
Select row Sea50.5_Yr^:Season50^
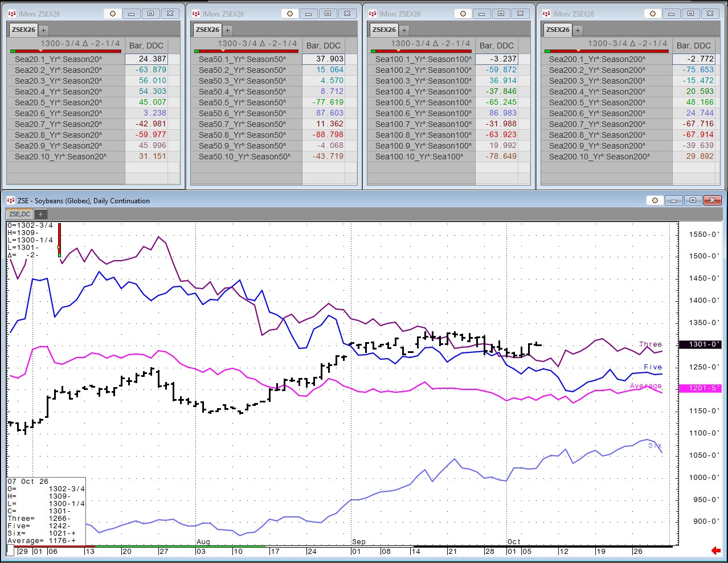(247, 102)
